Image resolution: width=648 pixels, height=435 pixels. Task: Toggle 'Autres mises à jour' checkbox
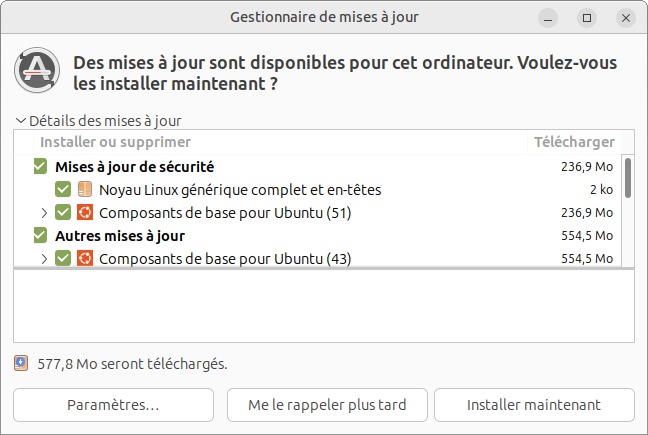click(x=41, y=236)
